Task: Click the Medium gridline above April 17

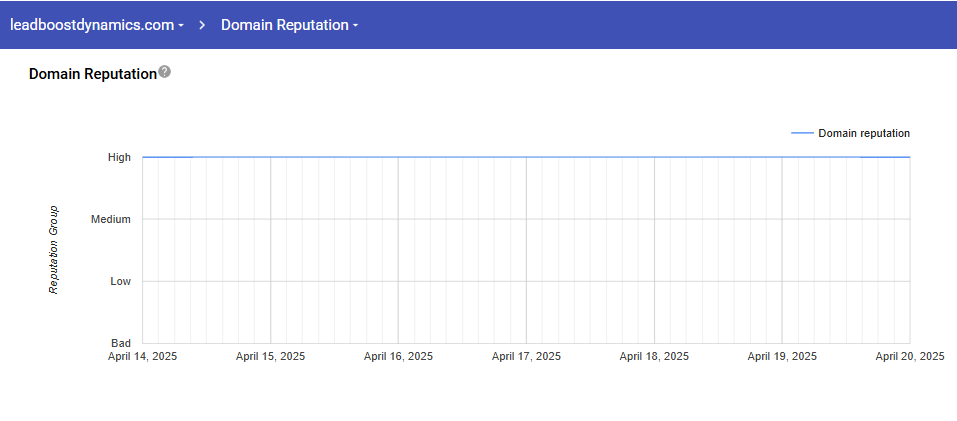Action: click(x=526, y=219)
